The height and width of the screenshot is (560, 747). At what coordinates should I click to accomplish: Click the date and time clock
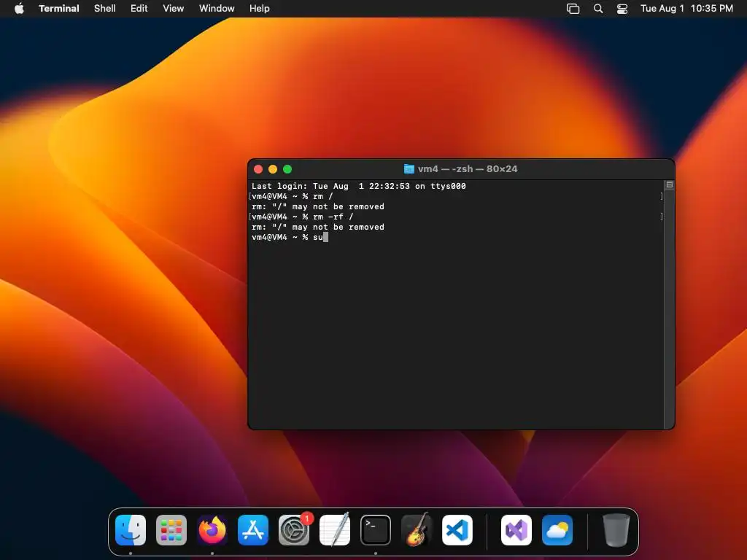coord(686,8)
